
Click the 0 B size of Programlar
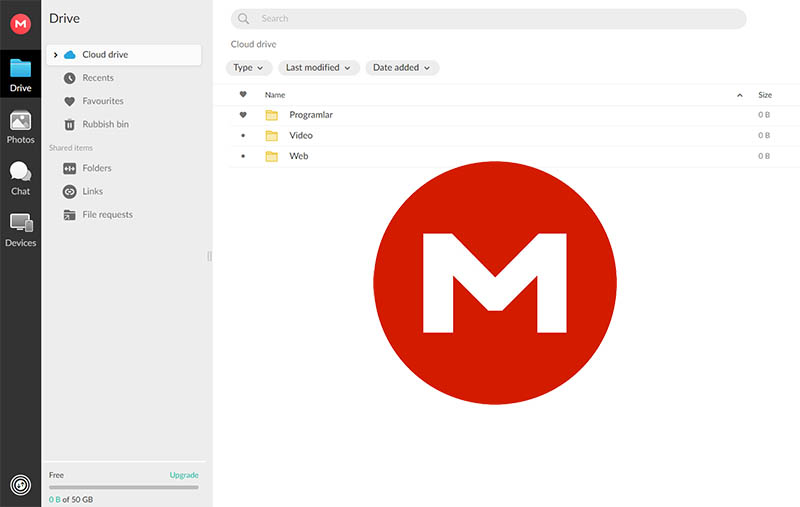tap(764, 115)
